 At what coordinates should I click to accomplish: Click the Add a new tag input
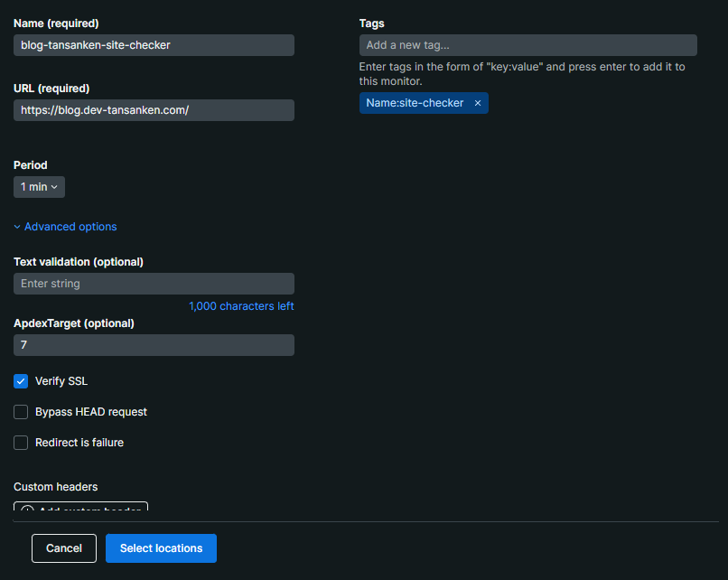[527, 45]
